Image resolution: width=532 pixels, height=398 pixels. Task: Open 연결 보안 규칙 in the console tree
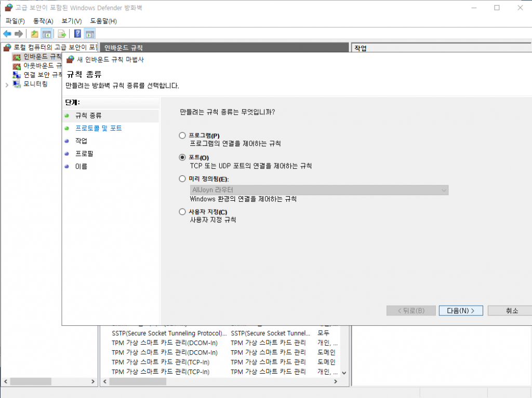[x=37, y=75]
